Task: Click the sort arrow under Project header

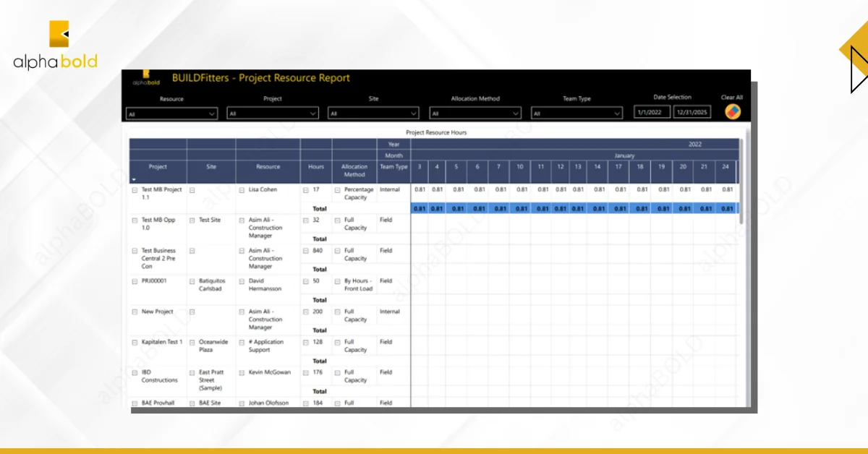Action: [134, 179]
